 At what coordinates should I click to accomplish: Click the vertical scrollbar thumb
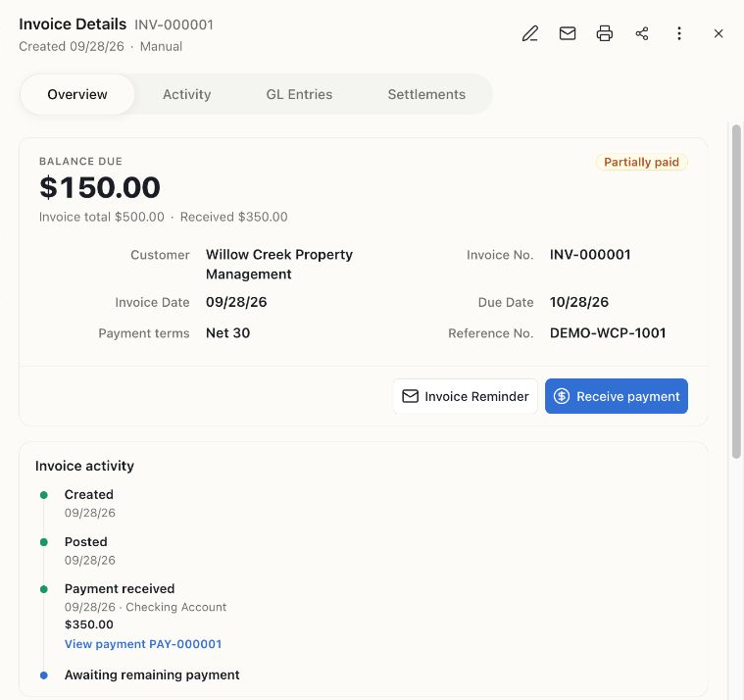(736, 291)
